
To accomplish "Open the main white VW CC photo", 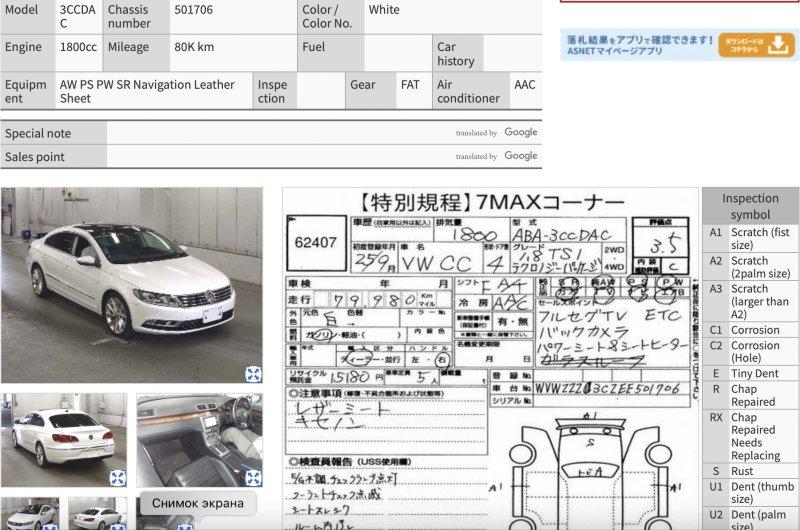I will coord(130,285).
